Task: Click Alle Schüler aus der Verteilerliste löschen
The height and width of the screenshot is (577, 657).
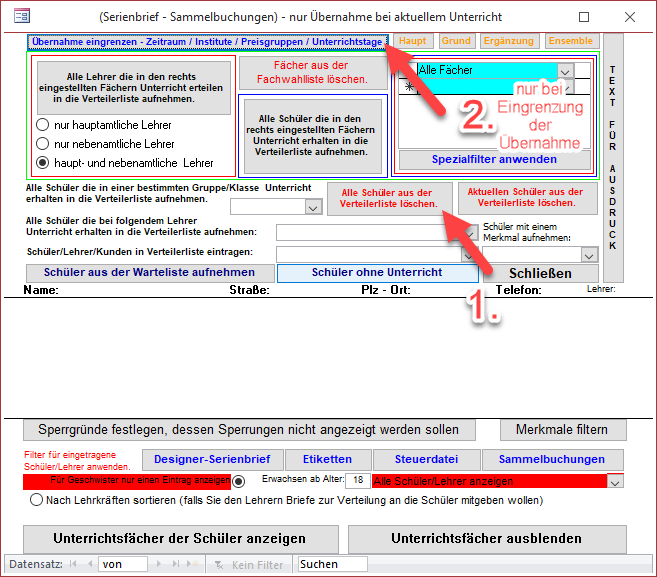Action: coord(389,199)
